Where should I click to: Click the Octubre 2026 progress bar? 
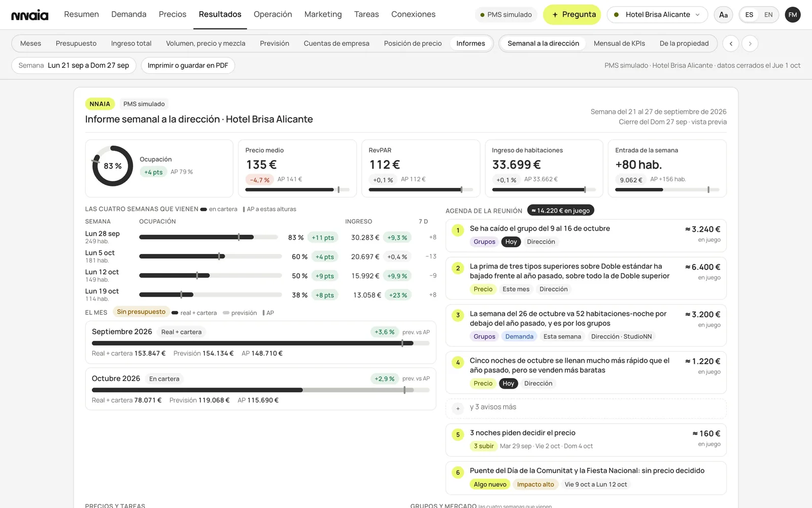[261, 390]
